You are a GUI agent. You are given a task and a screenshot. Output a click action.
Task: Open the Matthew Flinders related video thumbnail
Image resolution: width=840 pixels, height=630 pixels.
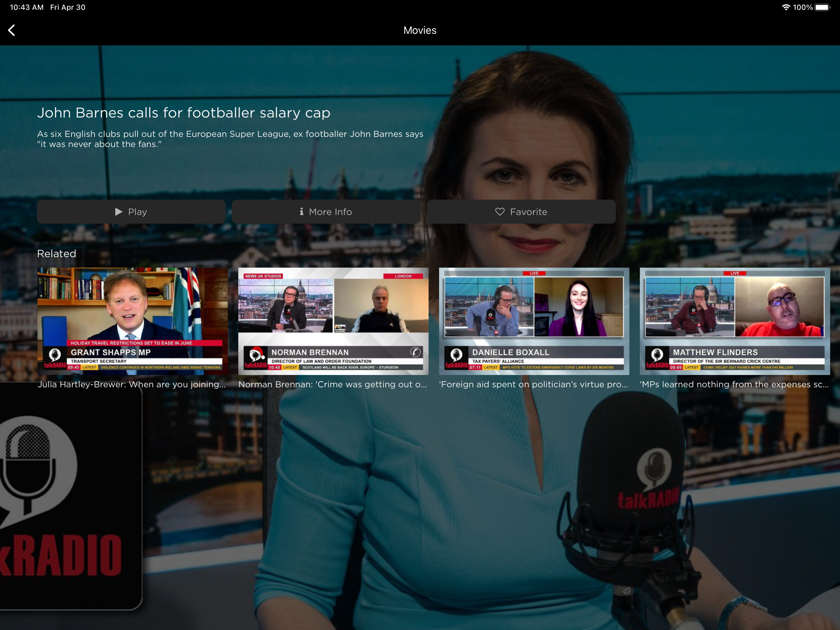click(x=735, y=321)
